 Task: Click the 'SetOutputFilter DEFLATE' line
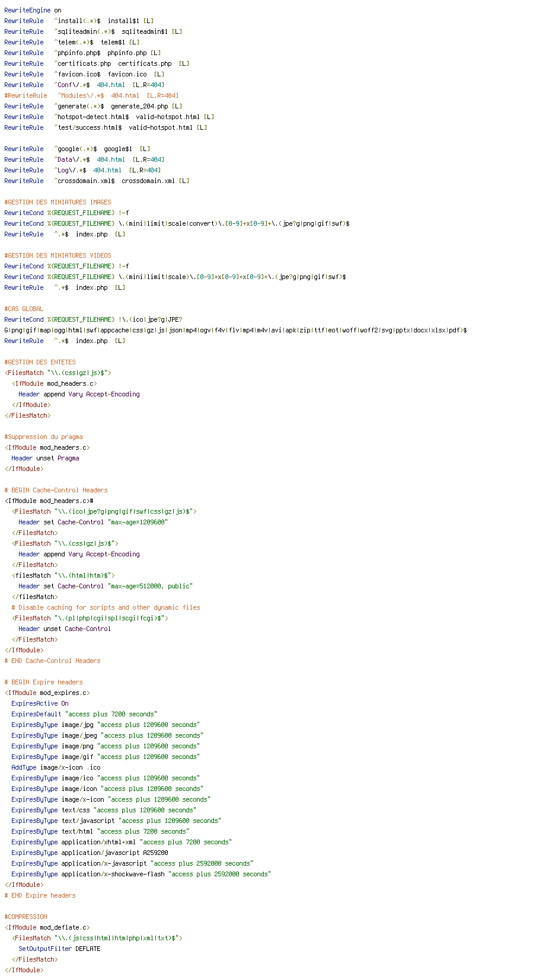[x=59, y=949]
